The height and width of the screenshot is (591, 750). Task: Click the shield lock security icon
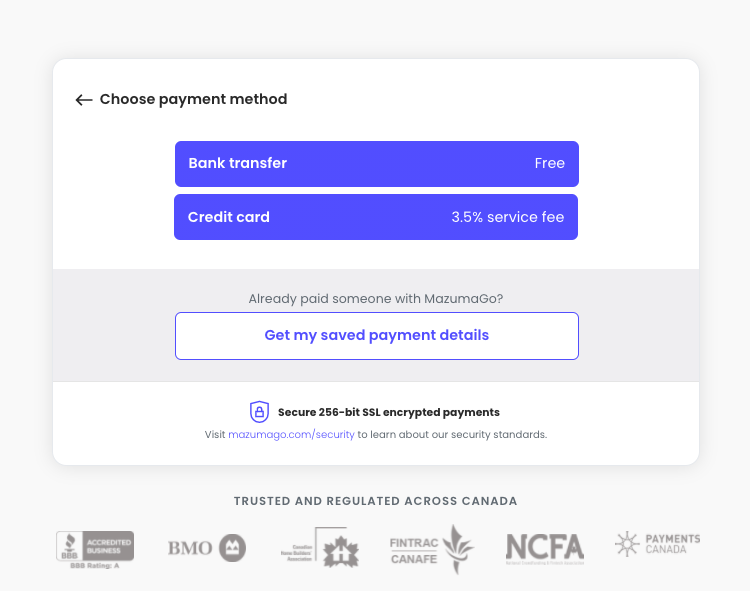click(259, 412)
